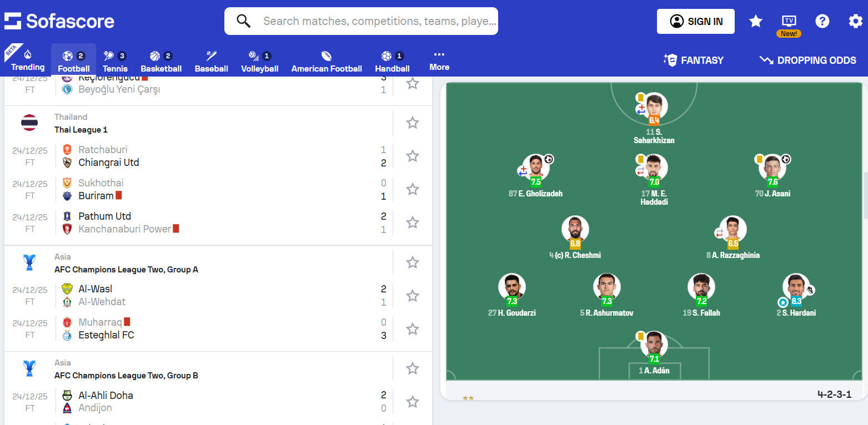This screenshot has width=868, height=425.
Task: Open the DROPPING ODDS tab
Action: coord(807,60)
